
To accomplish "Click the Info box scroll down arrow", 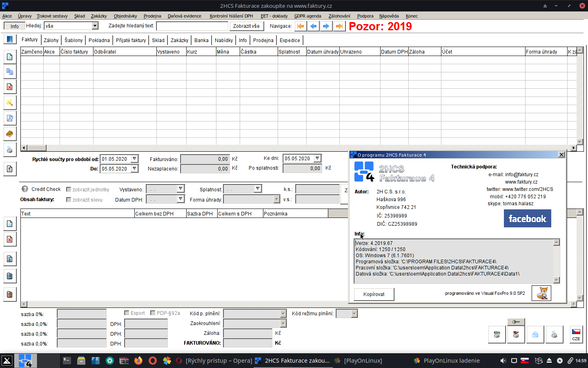I will 556,280.
